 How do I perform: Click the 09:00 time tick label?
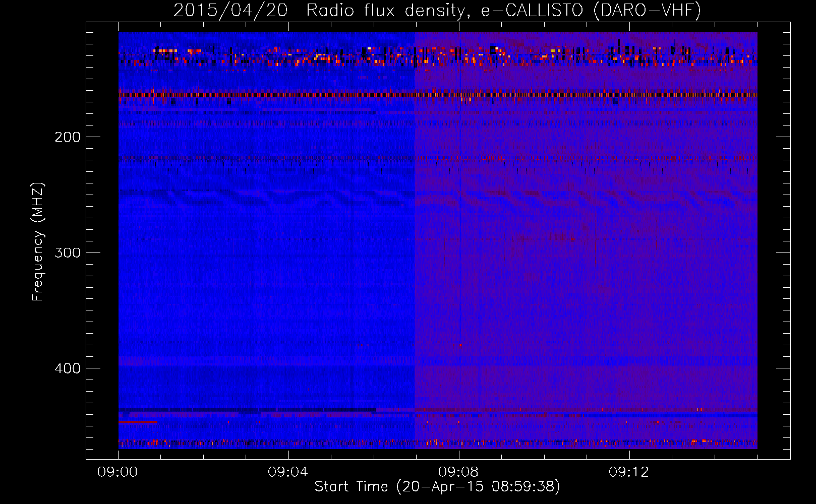tap(118, 472)
